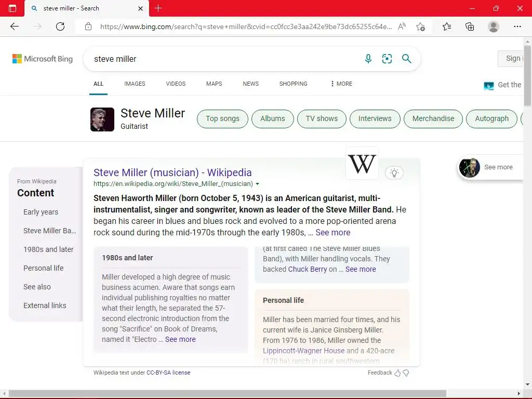Jump to Steve Miller Ba... section

[50, 231]
